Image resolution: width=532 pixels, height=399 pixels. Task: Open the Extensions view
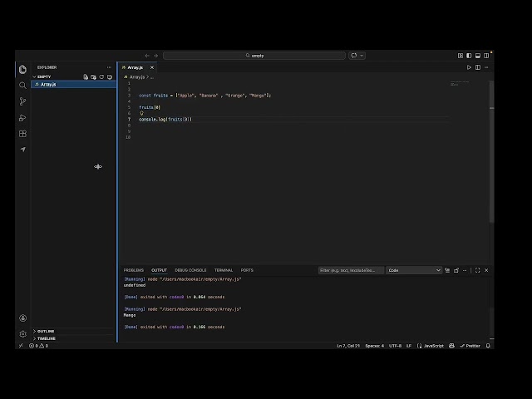click(x=22, y=134)
